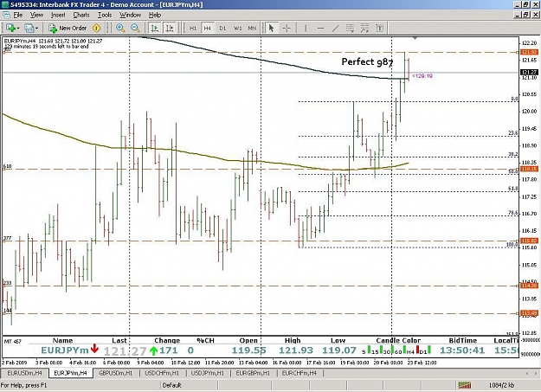The width and height of the screenshot is (541, 392).
Task: Click the 118.15 price level tag
Action: 529,169
